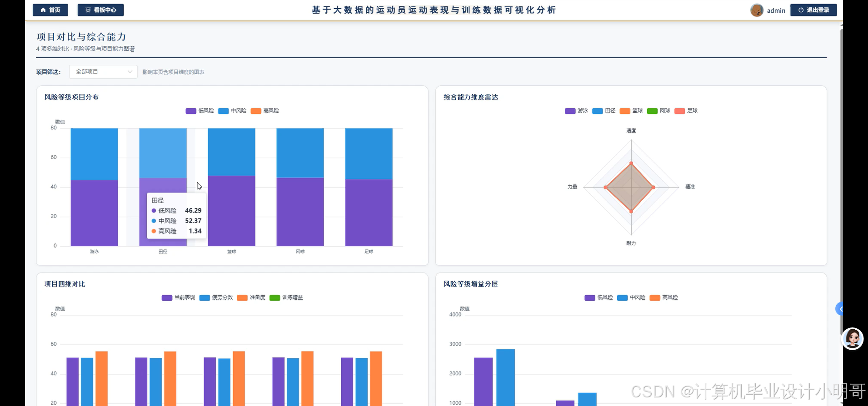Click the 项目四维对比 chart title
This screenshot has height=406, width=868.
coord(65,284)
